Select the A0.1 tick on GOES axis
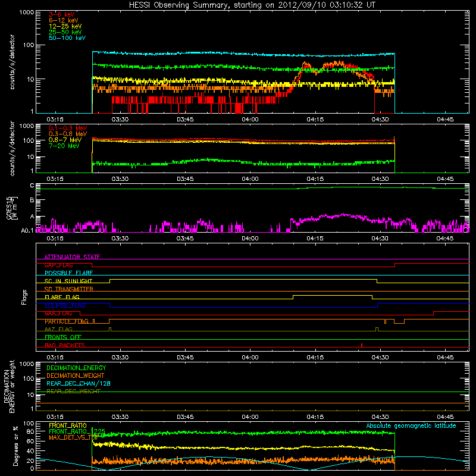Viewport: 476px width, 476px height. (27, 231)
